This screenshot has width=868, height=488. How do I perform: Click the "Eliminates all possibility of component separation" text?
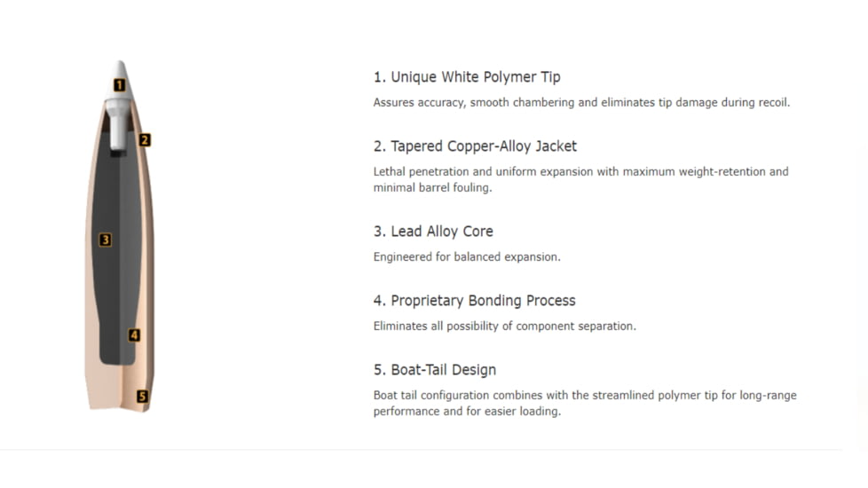pos(504,326)
